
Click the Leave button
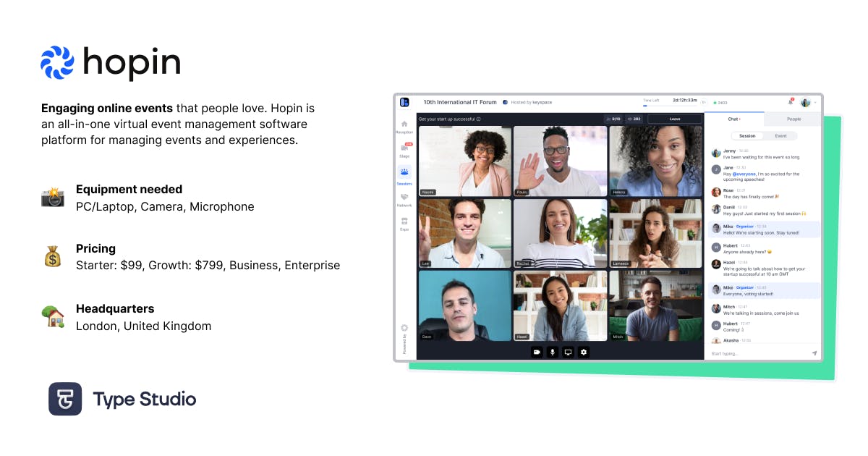point(675,119)
